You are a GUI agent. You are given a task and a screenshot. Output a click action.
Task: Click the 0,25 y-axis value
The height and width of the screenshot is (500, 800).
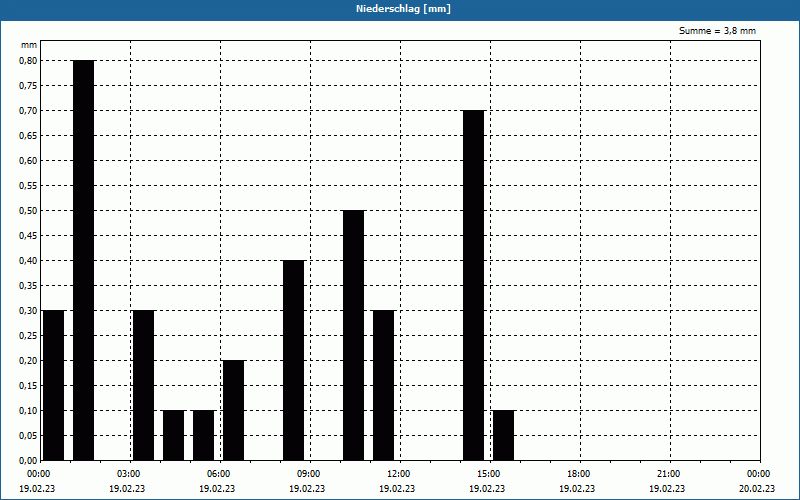click(x=28, y=335)
